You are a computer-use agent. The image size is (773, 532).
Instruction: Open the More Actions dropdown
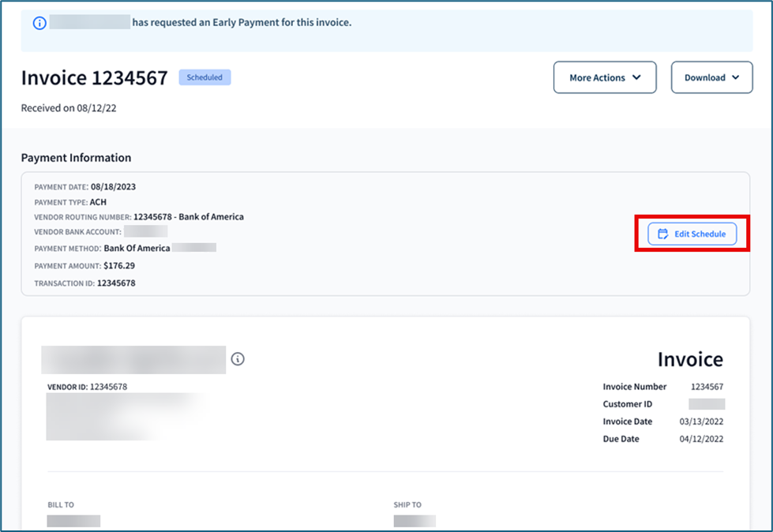tap(605, 77)
